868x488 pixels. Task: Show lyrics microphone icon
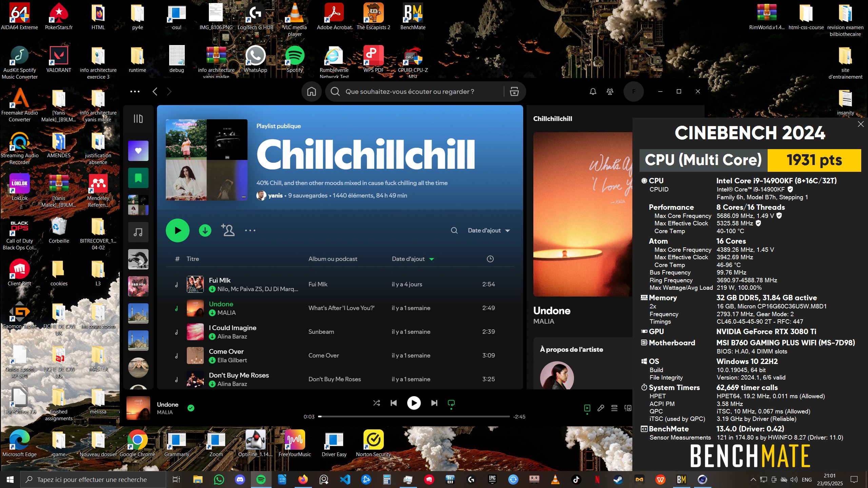point(601,408)
